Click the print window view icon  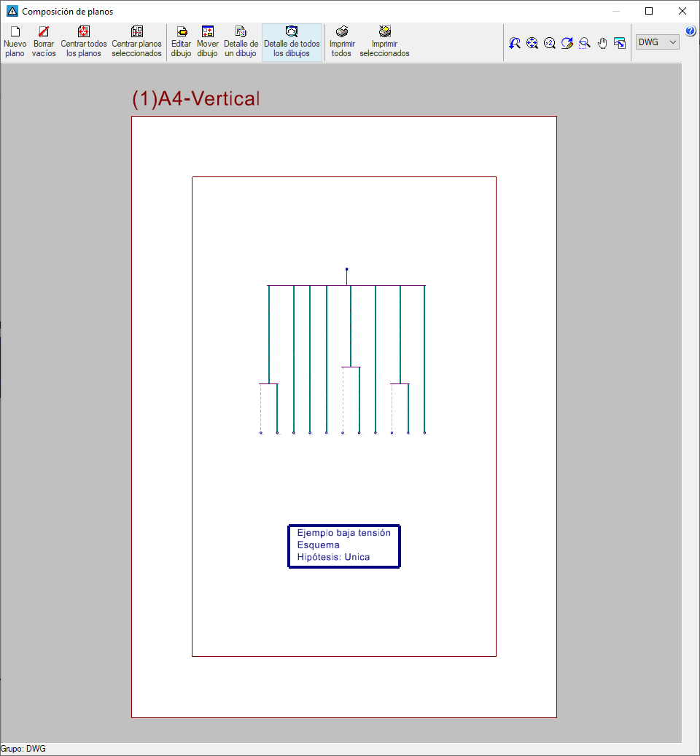[620, 43]
